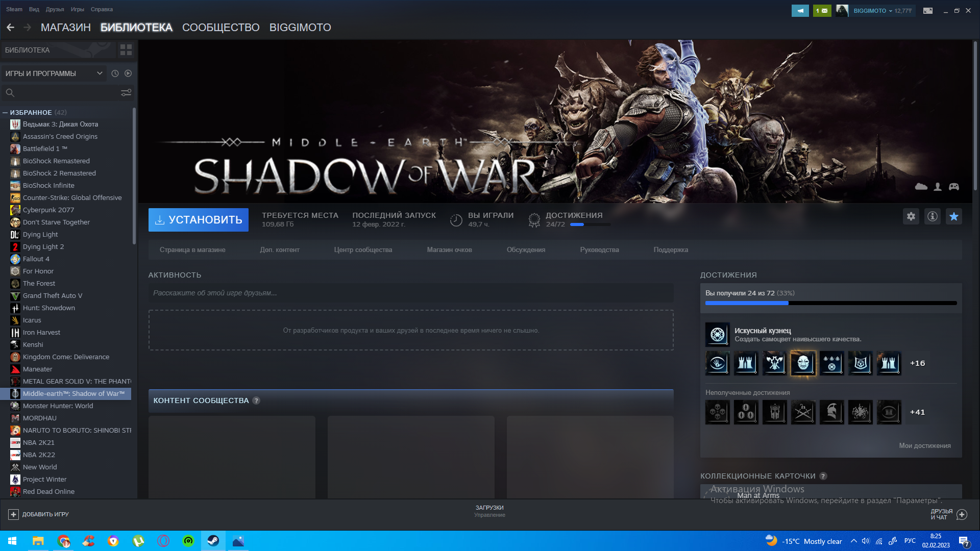This screenshot has width=980, height=551.
Task: Switch library to grid view icon
Action: (126, 50)
